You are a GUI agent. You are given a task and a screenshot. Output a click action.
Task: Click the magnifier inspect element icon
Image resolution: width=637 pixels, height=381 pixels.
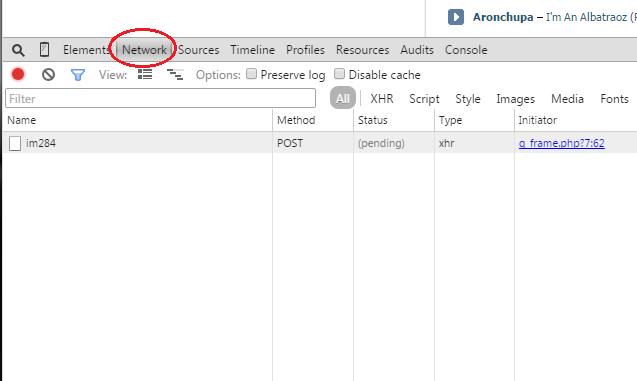click(18, 50)
